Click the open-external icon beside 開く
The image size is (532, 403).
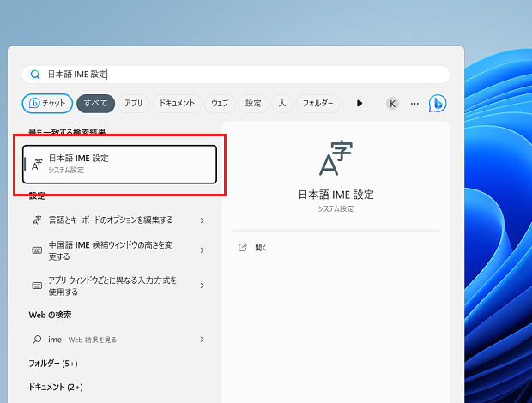tap(242, 248)
